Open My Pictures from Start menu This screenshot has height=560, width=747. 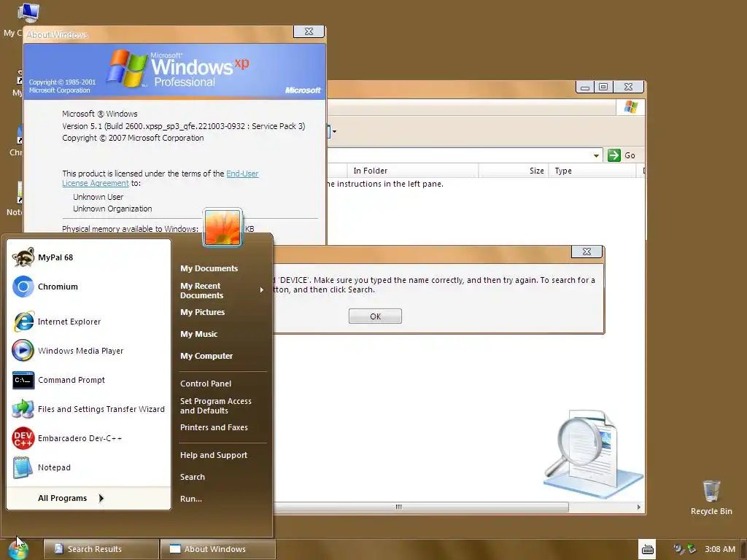click(203, 312)
